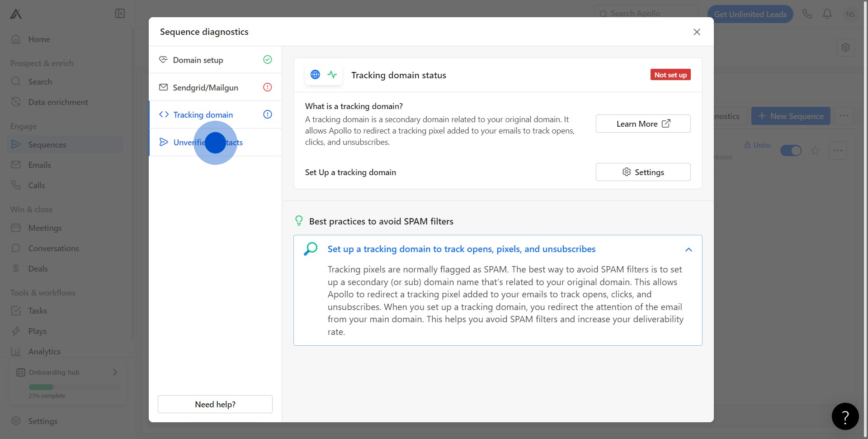
Task: Click the help question mark bubble
Action: [x=845, y=416]
